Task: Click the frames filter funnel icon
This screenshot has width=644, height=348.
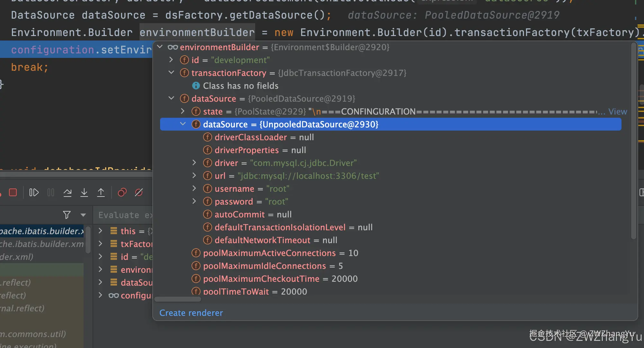Action: [x=67, y=215]
